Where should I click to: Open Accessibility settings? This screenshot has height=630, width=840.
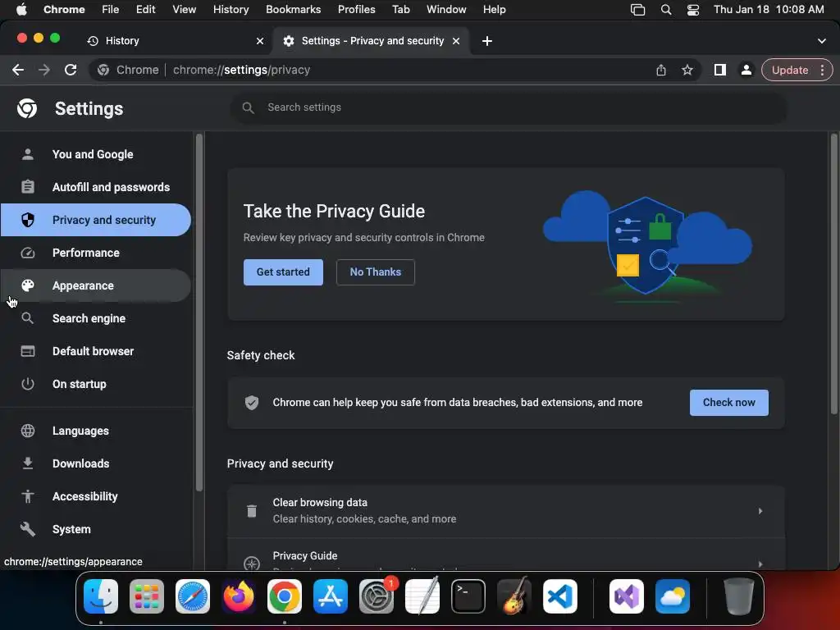95,496
